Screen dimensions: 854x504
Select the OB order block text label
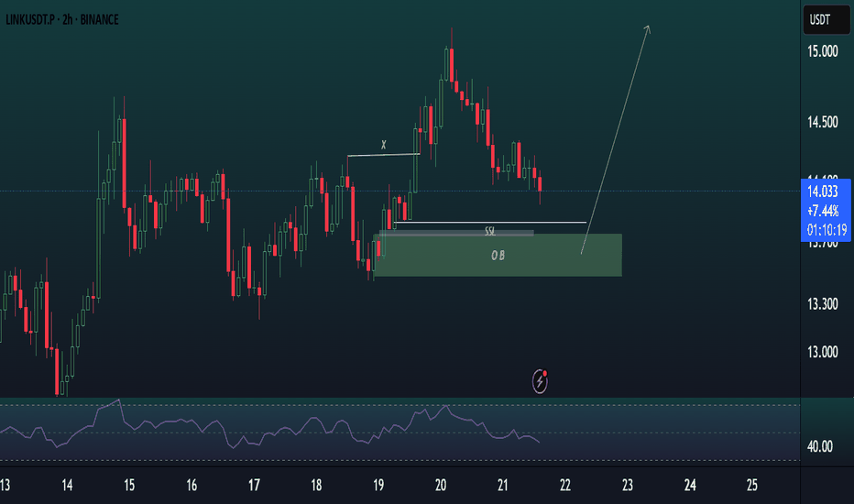pos(498,255)
